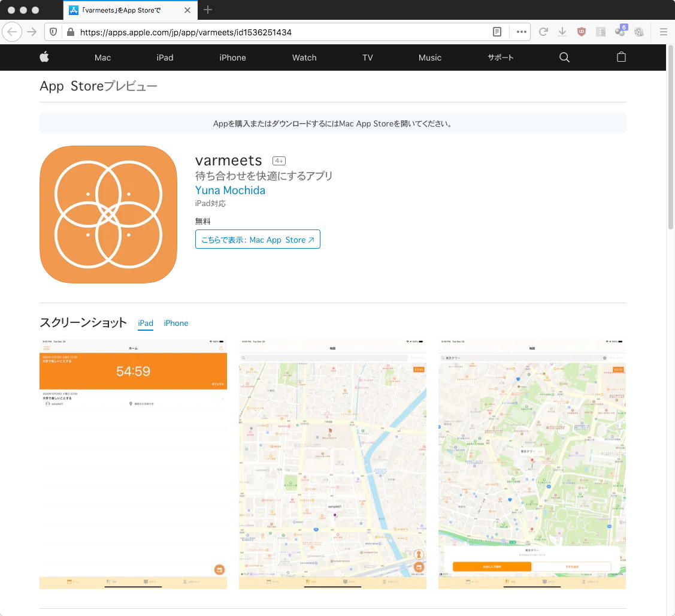The image size is (675, 616).
Task: Click the extension icon with badge 6
Action: click(x=620, y=31)
